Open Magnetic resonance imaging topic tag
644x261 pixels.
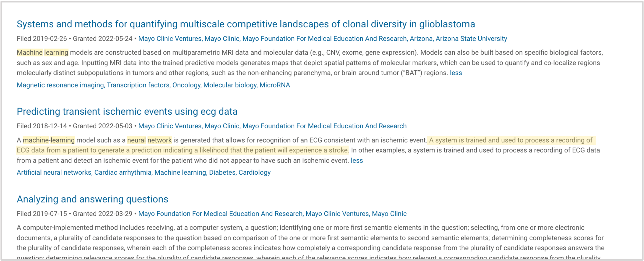pos(60,85)
